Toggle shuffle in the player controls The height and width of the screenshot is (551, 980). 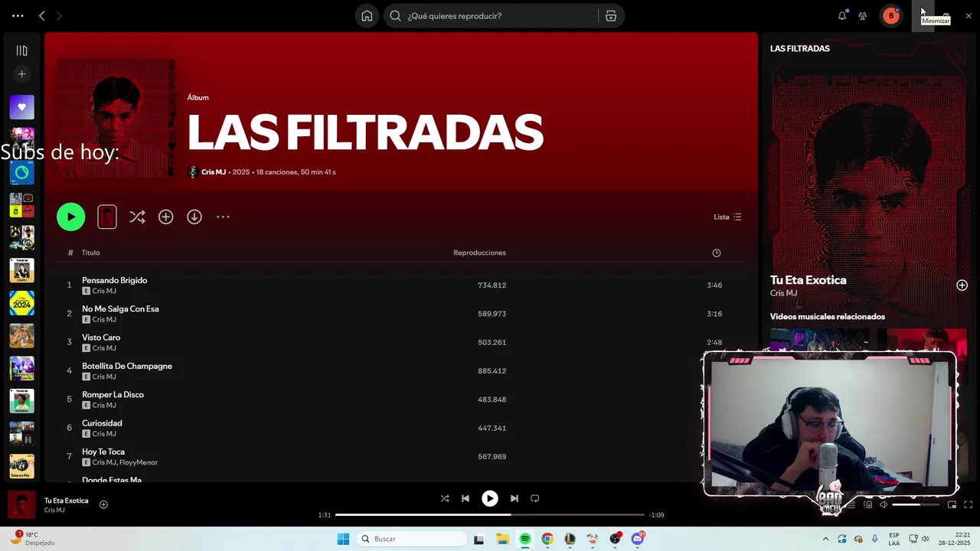[x=445, y=498]
